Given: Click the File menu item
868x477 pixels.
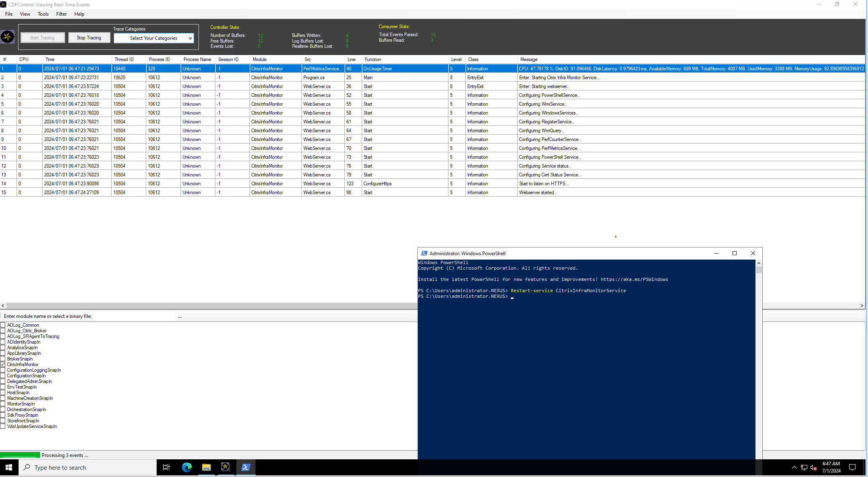Looking at the screenshot, I should [8, 14].
